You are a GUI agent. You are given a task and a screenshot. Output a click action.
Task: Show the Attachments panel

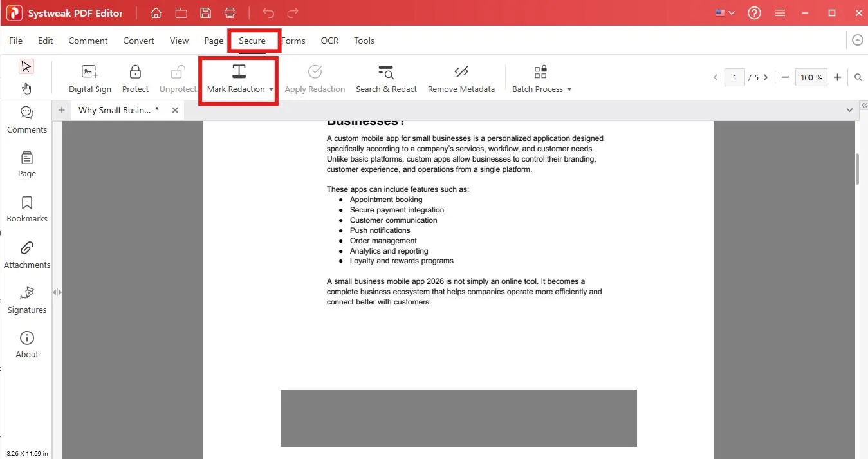click(27, 256)
